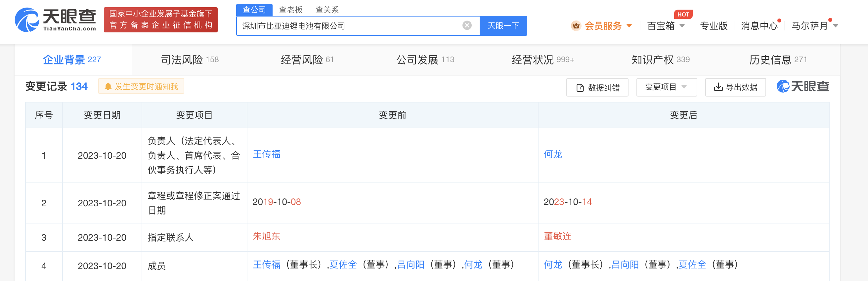
Task: Click the 天眼查 watermark logo above table
Action: (x=803, y=87)
